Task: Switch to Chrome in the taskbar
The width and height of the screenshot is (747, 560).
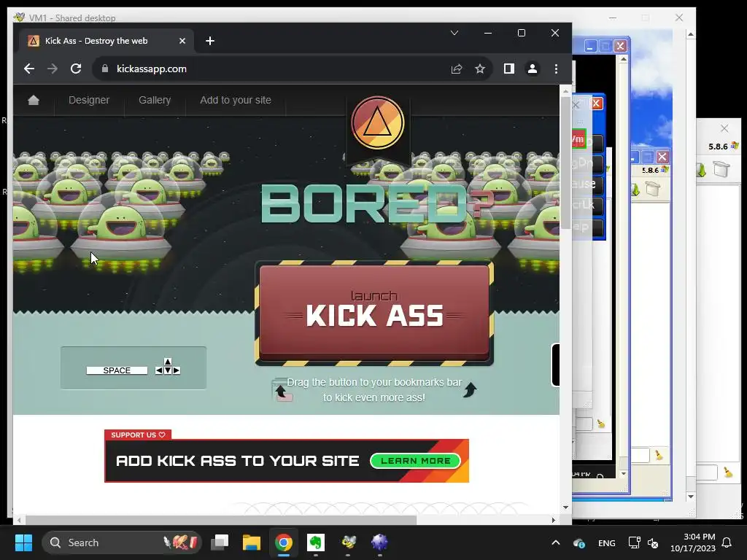Action: [x=284, y=542]
